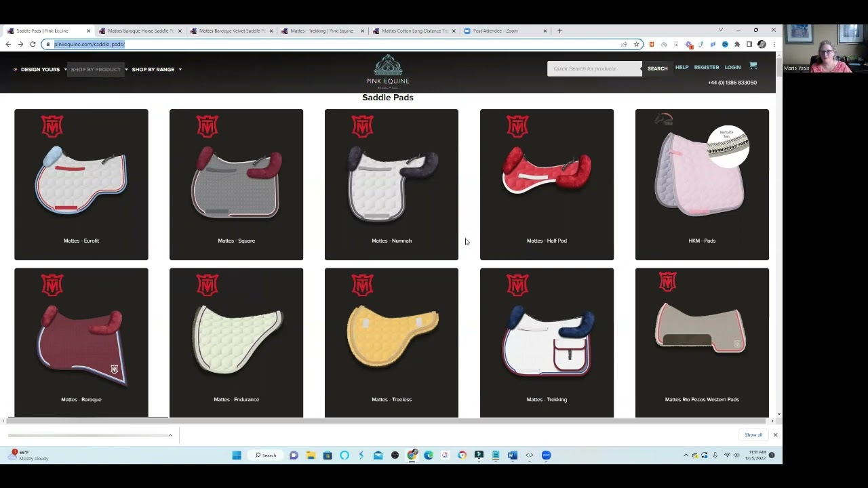The image size is (868, 488).
Task: Go back with the browser back arrow
Action: click(8, 44)
